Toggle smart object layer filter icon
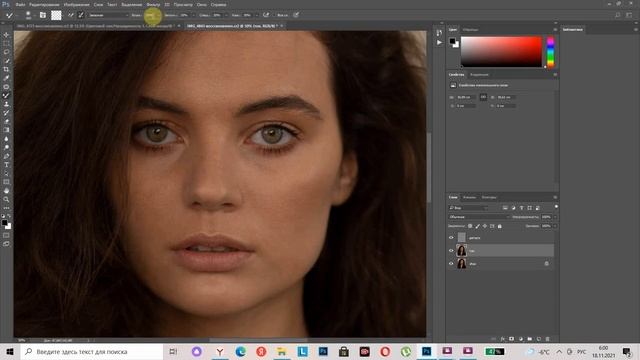The width and height of the screenshot is (640, 360). click(x=538, y=208)
